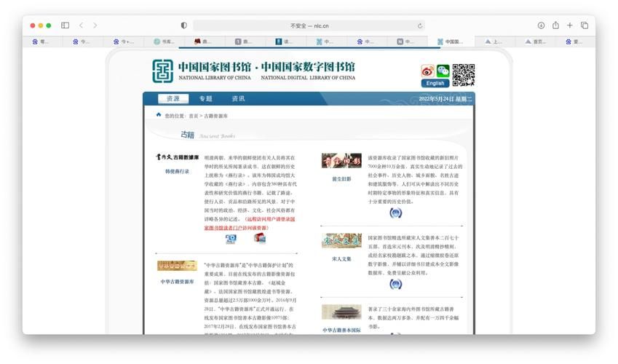The image size is (618, 364).
Task: Select the 资源 navigation tab
Action: [x=173, y=98]
